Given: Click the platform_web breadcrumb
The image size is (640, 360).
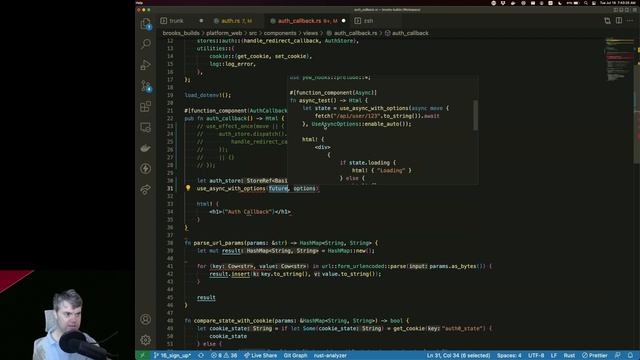Looking at the screenshot, I should click(x=224, y=33).
